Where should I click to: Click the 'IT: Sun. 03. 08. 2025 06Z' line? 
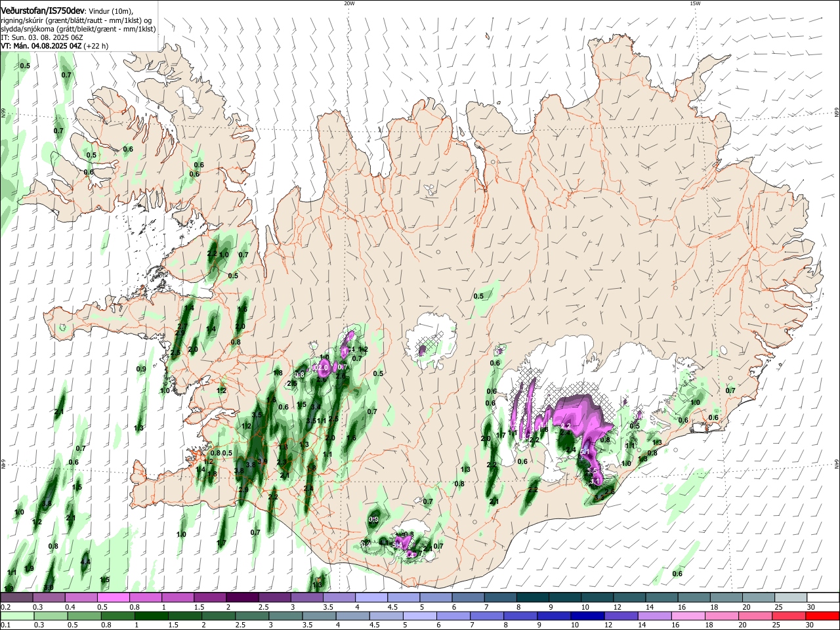coord(41,37)
